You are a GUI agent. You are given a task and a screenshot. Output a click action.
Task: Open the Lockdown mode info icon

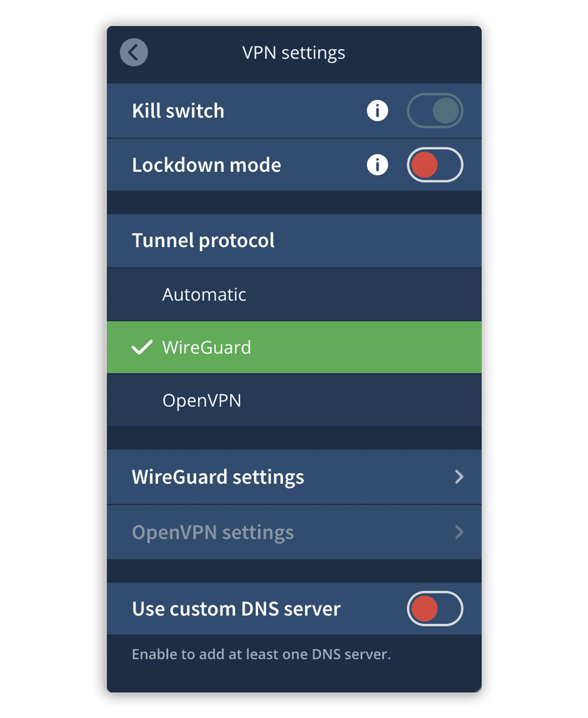tap(377, 165)
